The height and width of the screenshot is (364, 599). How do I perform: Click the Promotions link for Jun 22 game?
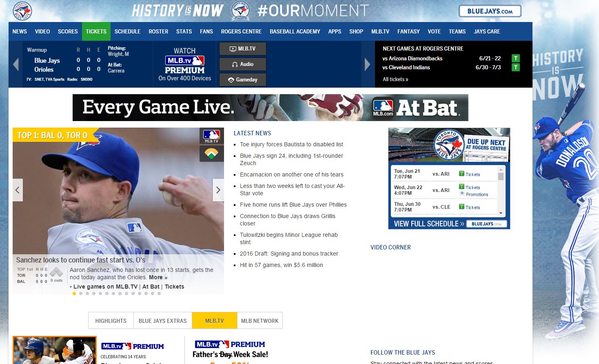coord(477,194)
